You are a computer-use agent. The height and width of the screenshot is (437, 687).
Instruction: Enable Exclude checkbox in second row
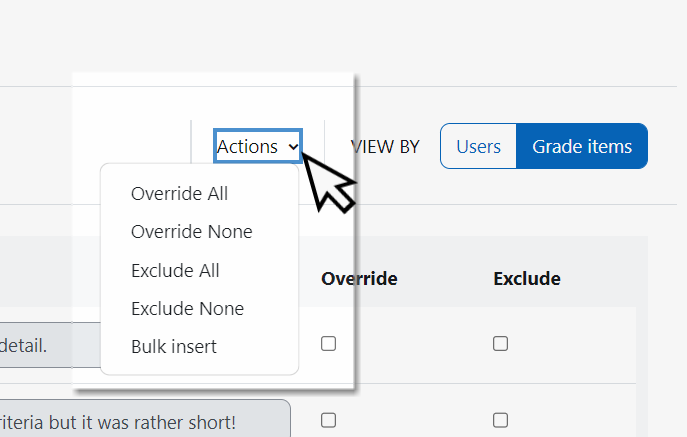coord(501,420)
